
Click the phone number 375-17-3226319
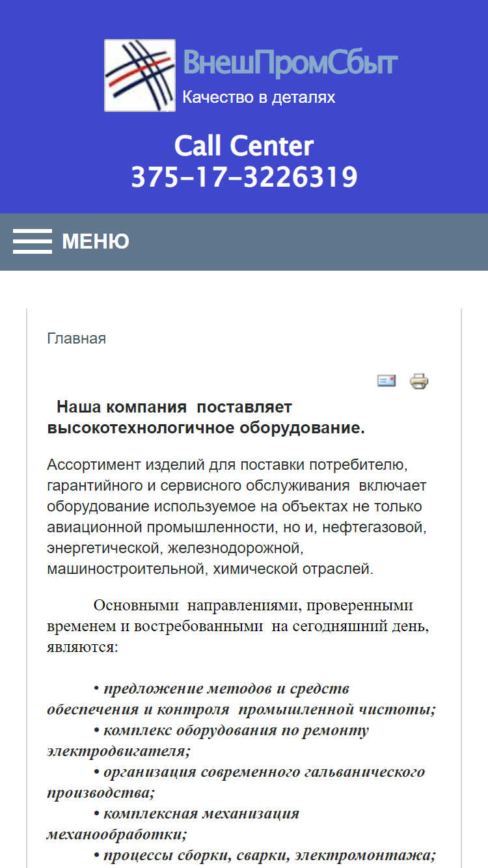[x=244, y=177]
